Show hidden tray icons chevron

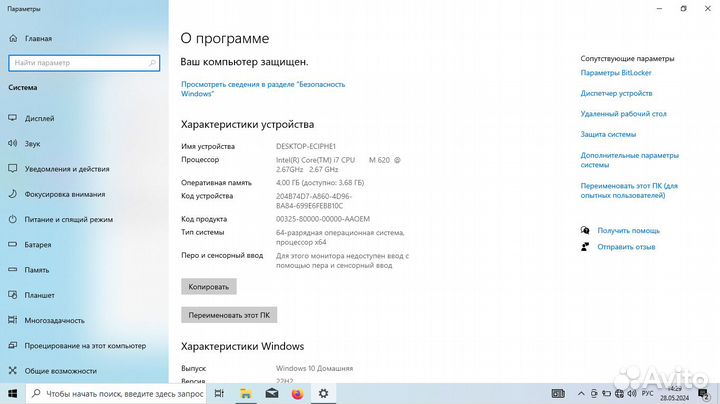tap(581, 393)
